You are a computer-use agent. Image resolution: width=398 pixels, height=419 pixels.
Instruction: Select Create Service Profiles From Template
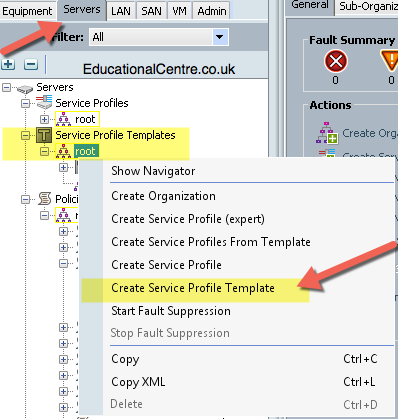(211, 242)
